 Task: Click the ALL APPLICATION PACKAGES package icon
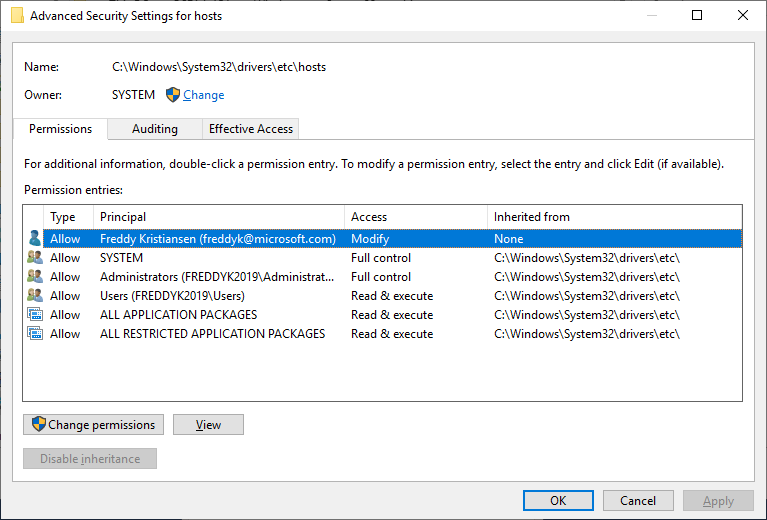tap(35, 315)
